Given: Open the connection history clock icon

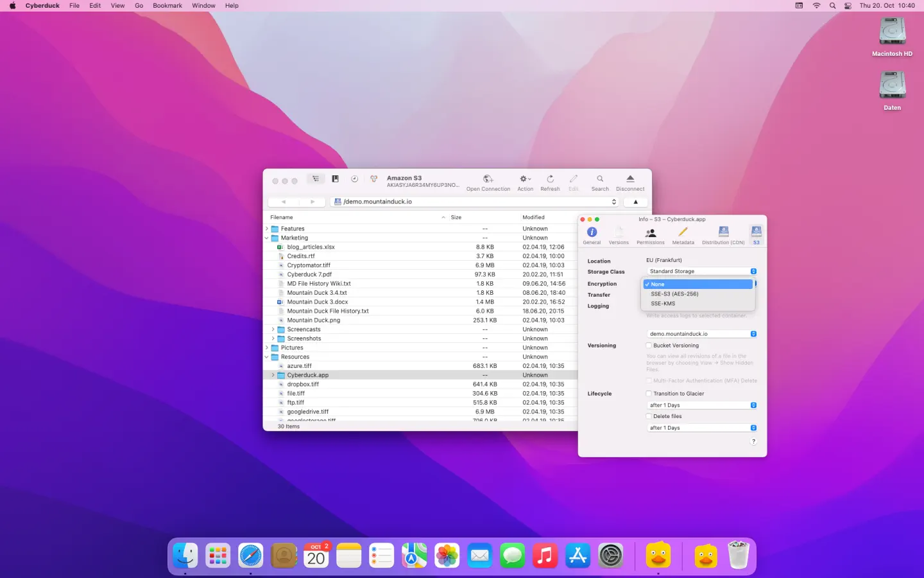Looking at the screenshot, I should click(x=354, y=179).
